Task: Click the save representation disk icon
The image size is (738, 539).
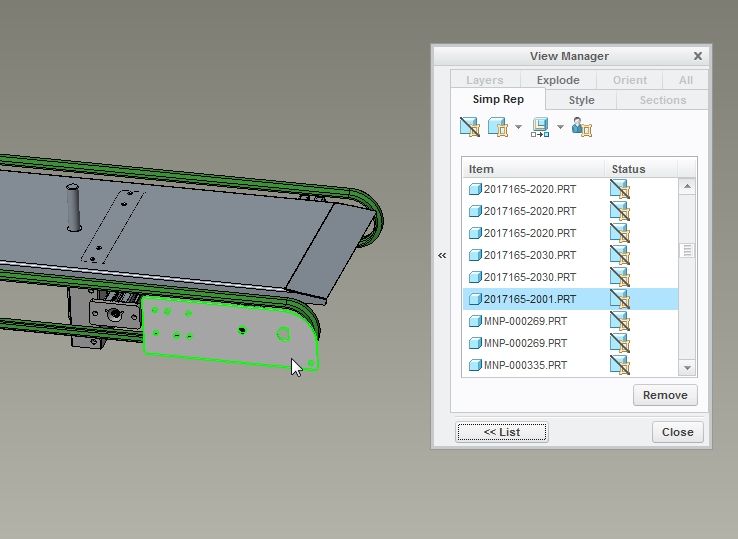Action: point(540,127)
